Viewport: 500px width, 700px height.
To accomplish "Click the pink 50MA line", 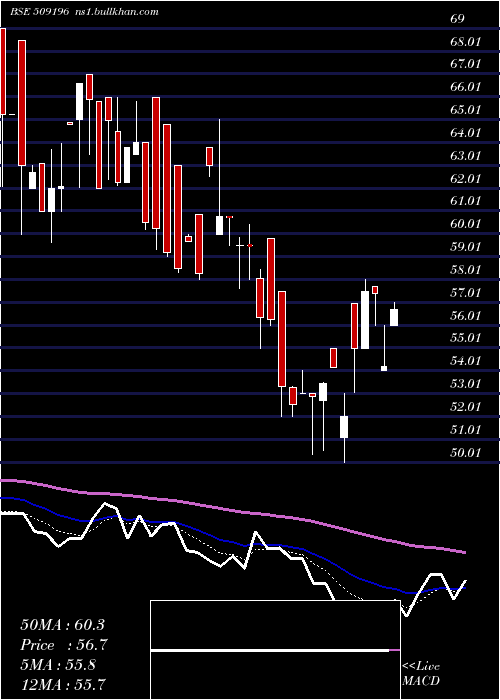I will [x=232, y=510].
